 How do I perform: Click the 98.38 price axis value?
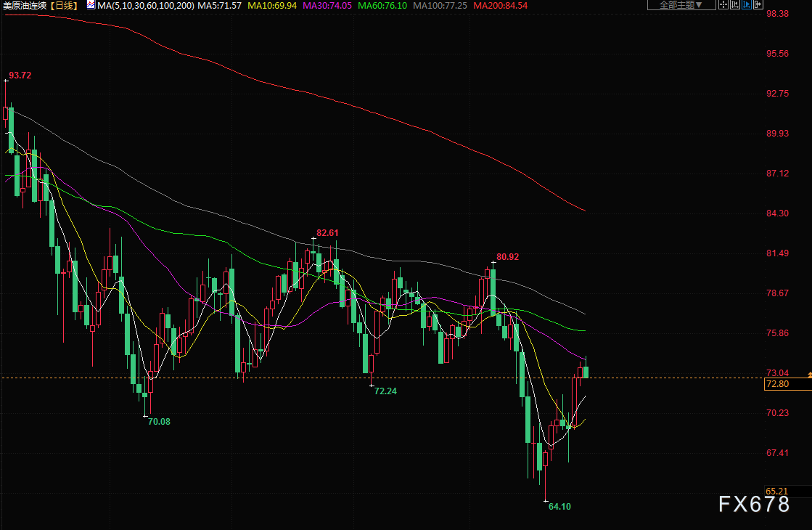(x=777, y=14)
